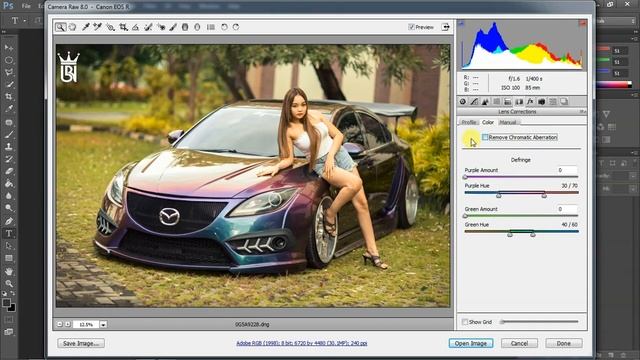Select the Hand tool in Camera Raw toolbar

(72, 27)
